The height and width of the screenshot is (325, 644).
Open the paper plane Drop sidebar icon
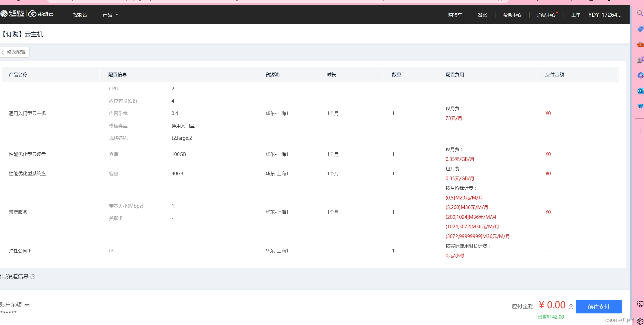(x=640, y=106)
